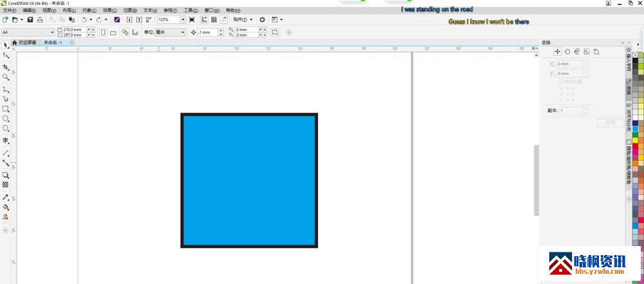Screen dimensions: 644x284
Task: Select the Crop tool
Action: click(x=5, y=66)
